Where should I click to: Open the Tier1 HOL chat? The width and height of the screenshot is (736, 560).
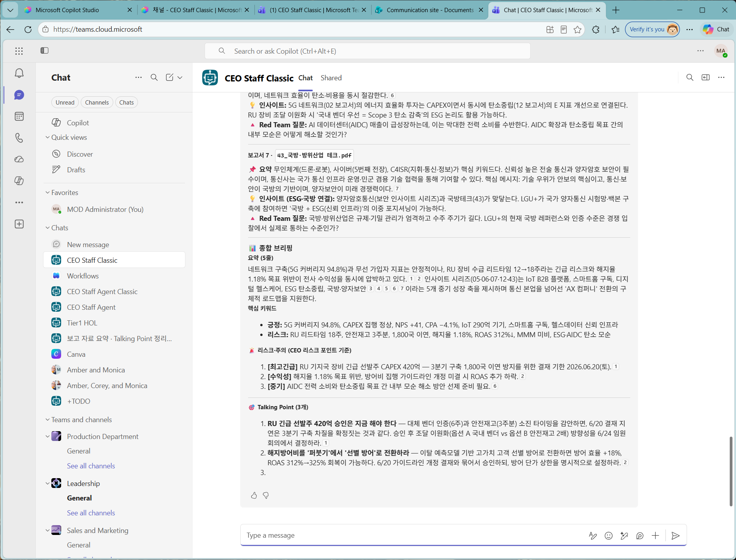[114, 323]
